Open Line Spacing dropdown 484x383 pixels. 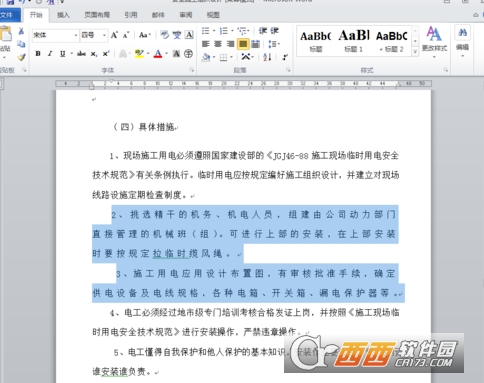pos(274,44)
